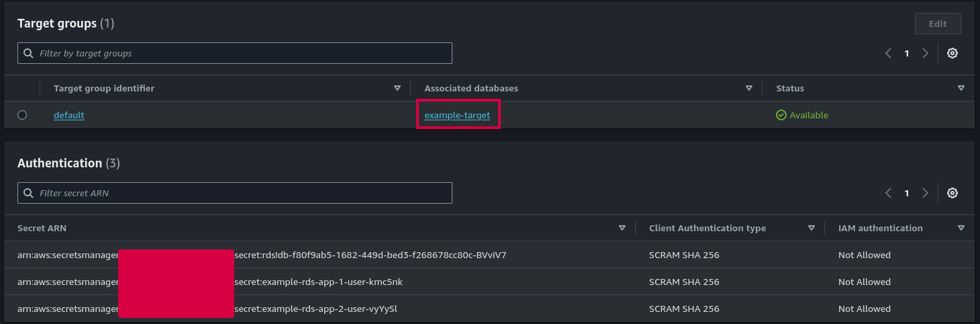Viewport: 980px width, 324px height.
Task: Open the example-target database link
Action: click(x=457, y=115)
